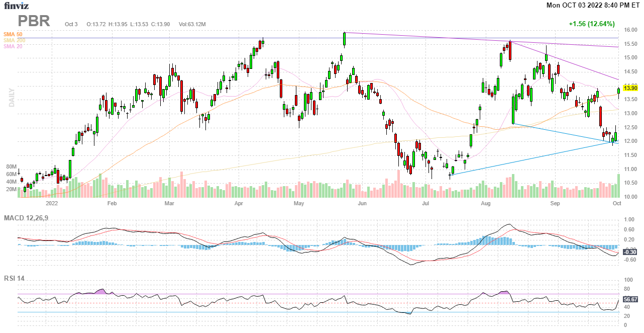Click the Apr label on the date axis
644x333 pixels.
(x=239, y=204)
